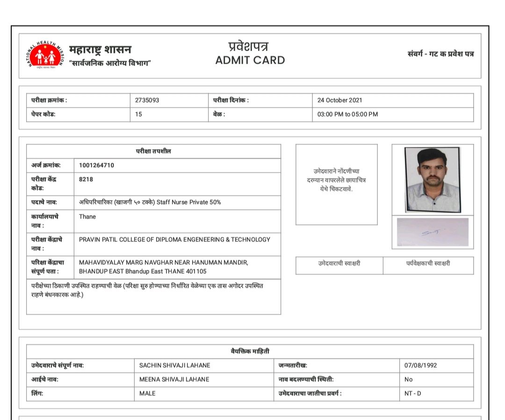Click the परीक्षा केंद्राचे नाव label
The height and width of the screenshot is (420, 505).
click(x=47, y=244)
